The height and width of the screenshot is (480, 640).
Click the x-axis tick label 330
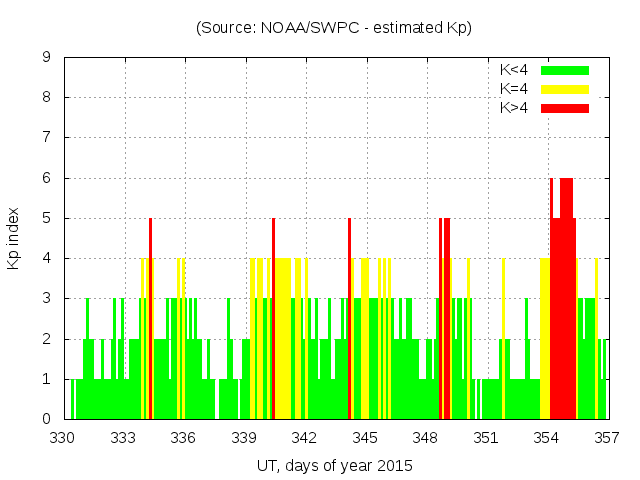(63, 438)
